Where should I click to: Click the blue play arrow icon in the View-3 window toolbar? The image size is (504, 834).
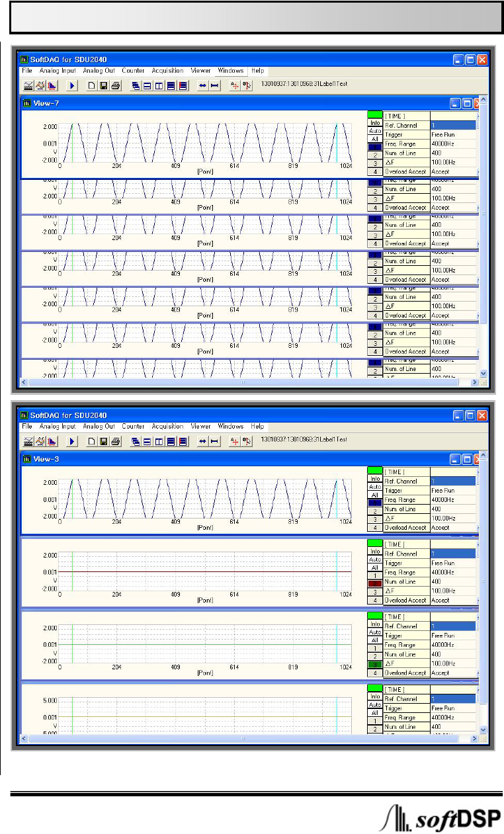pyautogui.click(x=73, y=440)
